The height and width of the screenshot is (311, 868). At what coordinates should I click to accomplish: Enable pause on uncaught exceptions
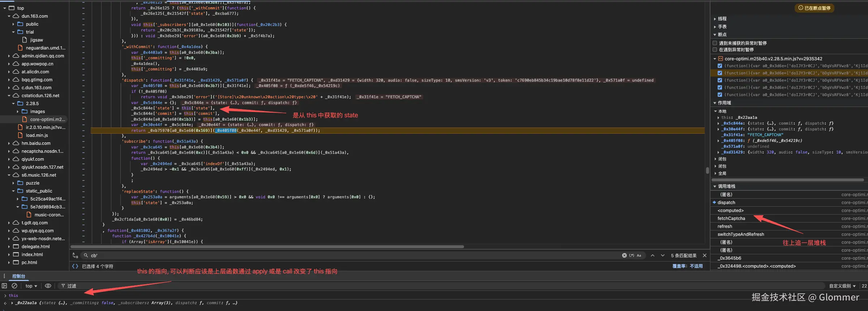click(x=715, y=43)
